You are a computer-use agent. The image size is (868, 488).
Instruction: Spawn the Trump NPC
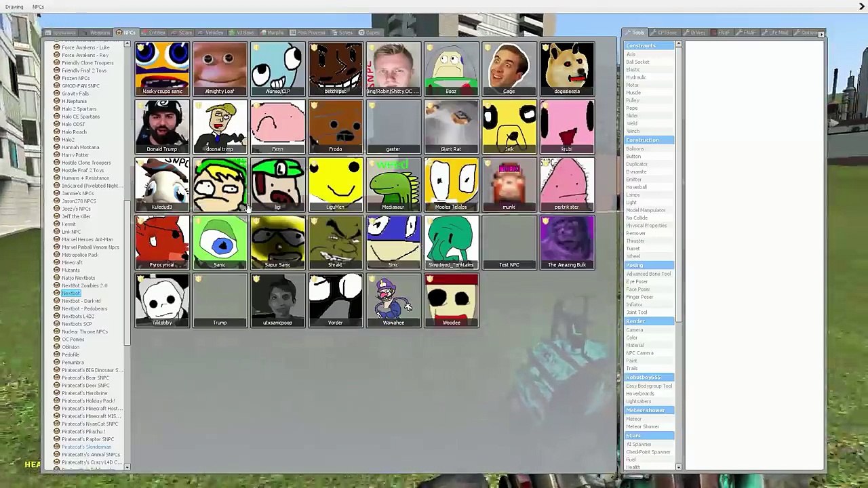[220, 300]
